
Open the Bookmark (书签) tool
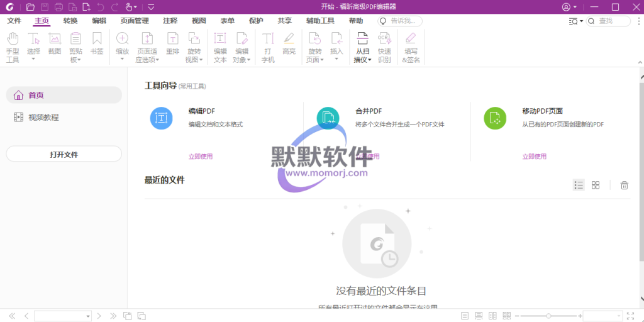97,42
